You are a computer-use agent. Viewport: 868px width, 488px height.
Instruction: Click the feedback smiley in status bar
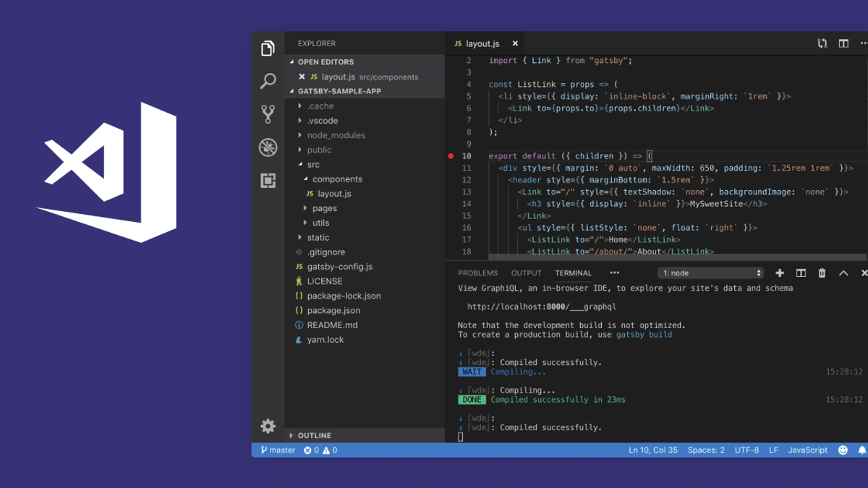[x=843, y=450]
